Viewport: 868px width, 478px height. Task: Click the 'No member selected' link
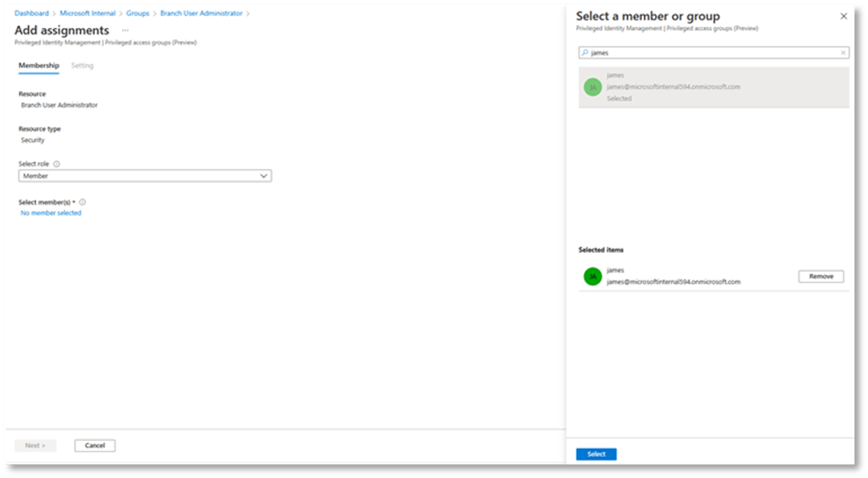[x=51, y=213]
